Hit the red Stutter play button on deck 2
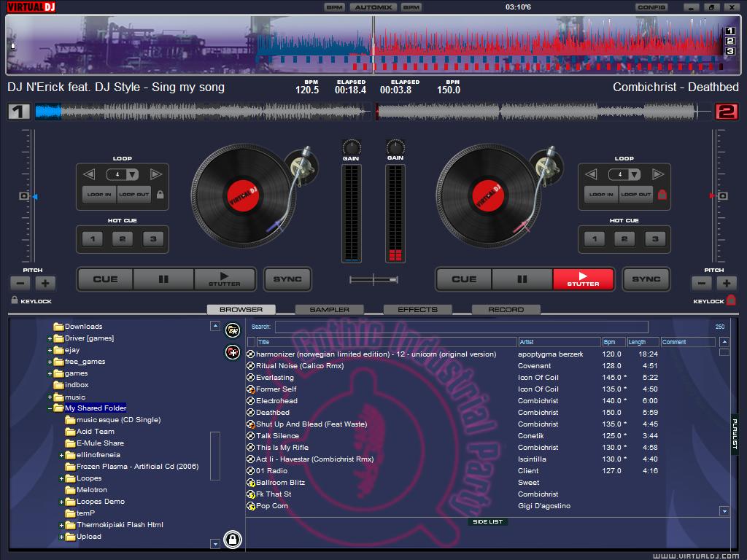Image resolution: width=747 pixels, height=560 pixels. pyautogui.click(x=583, y=279)
